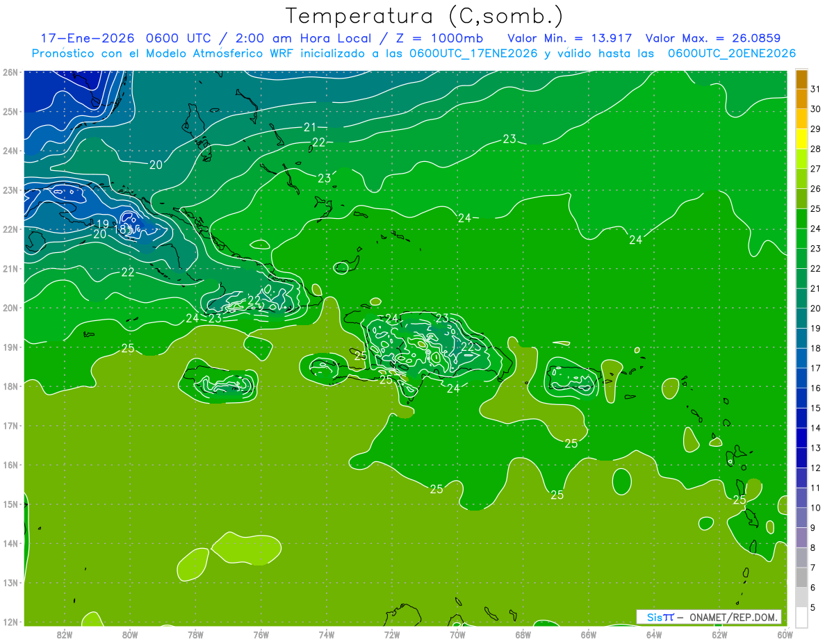Click the latitude axis label 19N
The width and height of the screenshot is (834, 644).
10,347
